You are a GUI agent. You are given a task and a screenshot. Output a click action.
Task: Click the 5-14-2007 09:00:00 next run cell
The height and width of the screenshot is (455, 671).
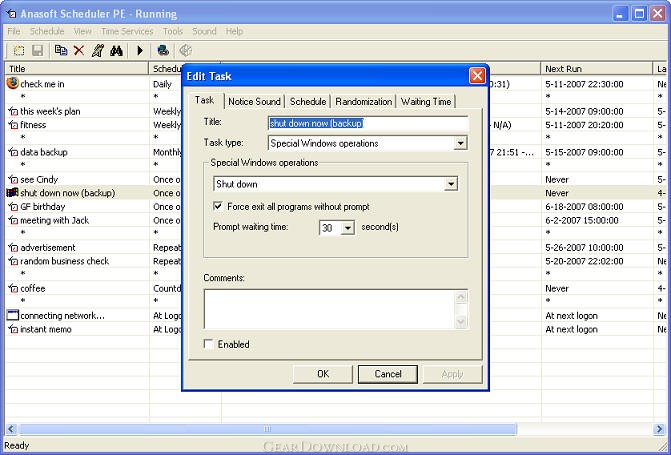tap(584, 111)
